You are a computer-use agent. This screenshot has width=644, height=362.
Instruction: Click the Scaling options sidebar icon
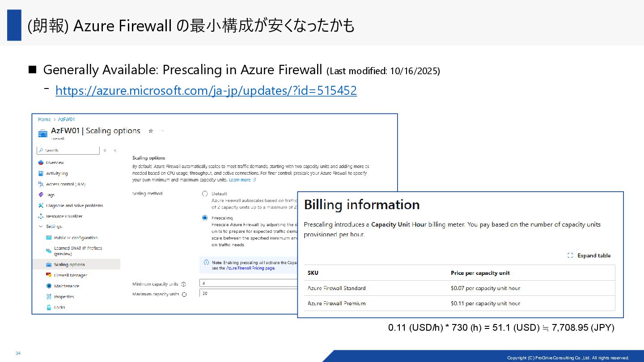[49, 265]
